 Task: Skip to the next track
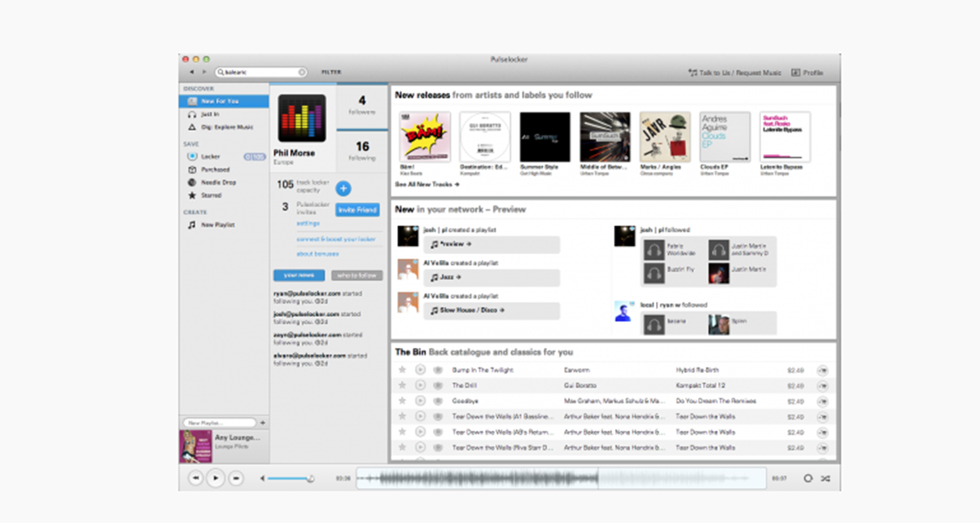[235, 478]
